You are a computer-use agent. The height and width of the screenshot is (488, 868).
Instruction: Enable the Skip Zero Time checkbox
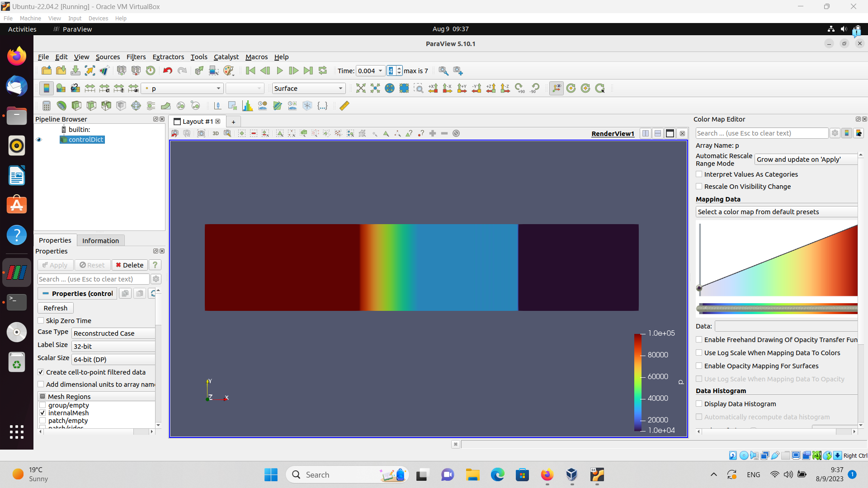(x=41, y=321)
